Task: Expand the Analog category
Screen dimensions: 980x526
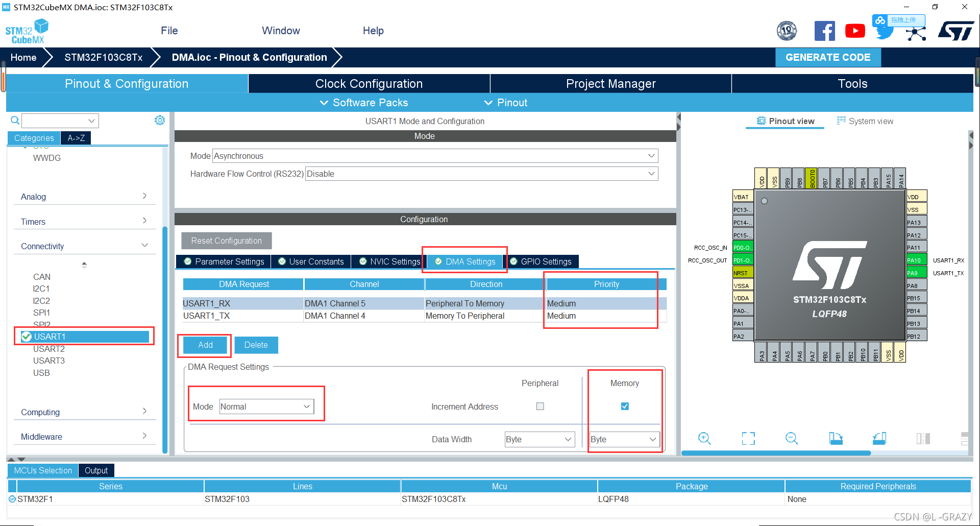Action: click(x=84, y=197)
